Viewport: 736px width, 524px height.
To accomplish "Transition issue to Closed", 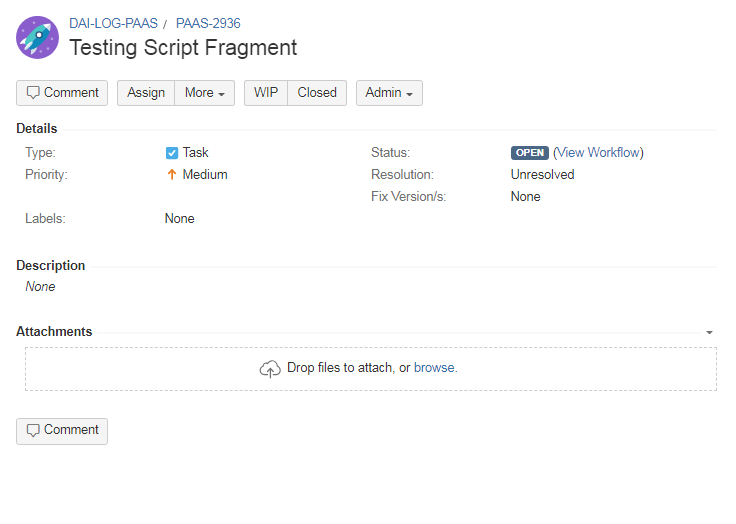I will [x=317, y=93].
